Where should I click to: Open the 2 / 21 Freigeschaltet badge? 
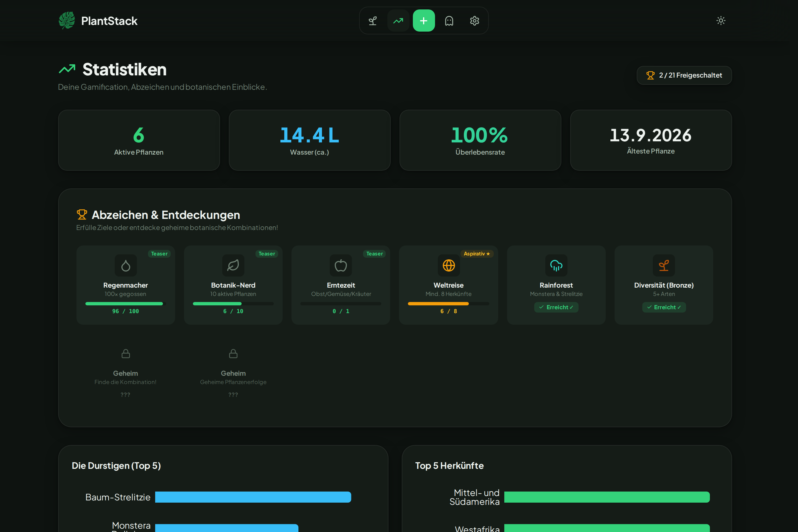684,75
